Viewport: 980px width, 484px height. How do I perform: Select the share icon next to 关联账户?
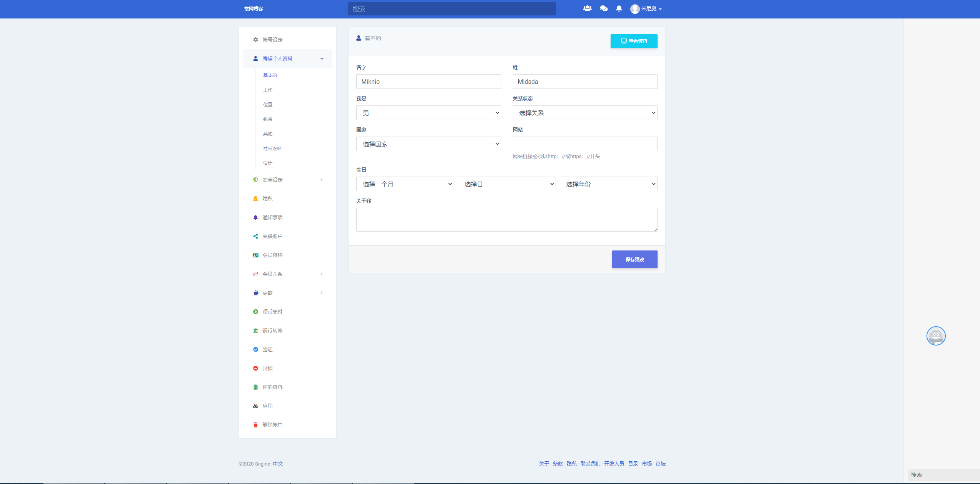point(255,236)
